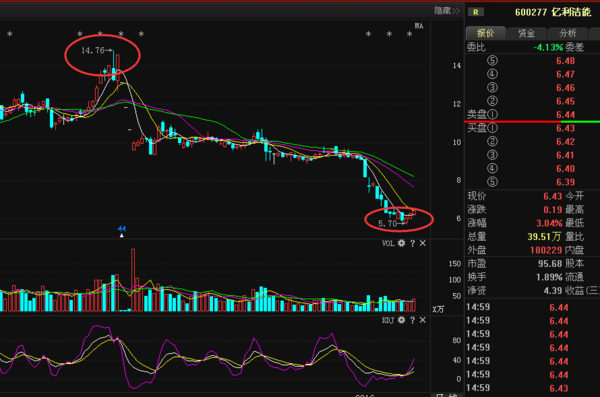This screenshot has height=397, width=600.
Task: Select the tall red volume bar
Action: 133,279
